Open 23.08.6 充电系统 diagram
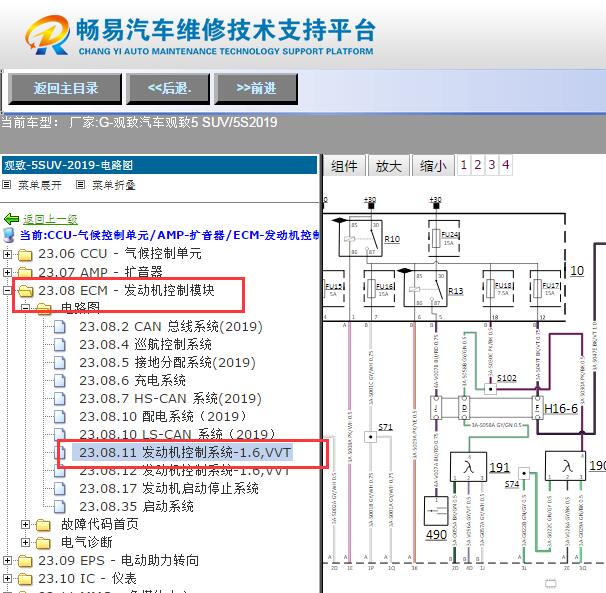The image size is (606, 593). (133, 380)
